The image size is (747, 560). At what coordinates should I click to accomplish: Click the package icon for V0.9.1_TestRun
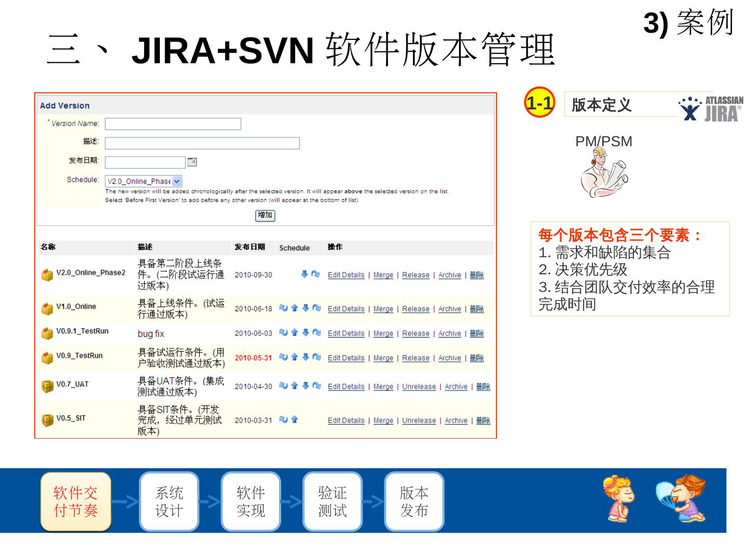point(47,333)
